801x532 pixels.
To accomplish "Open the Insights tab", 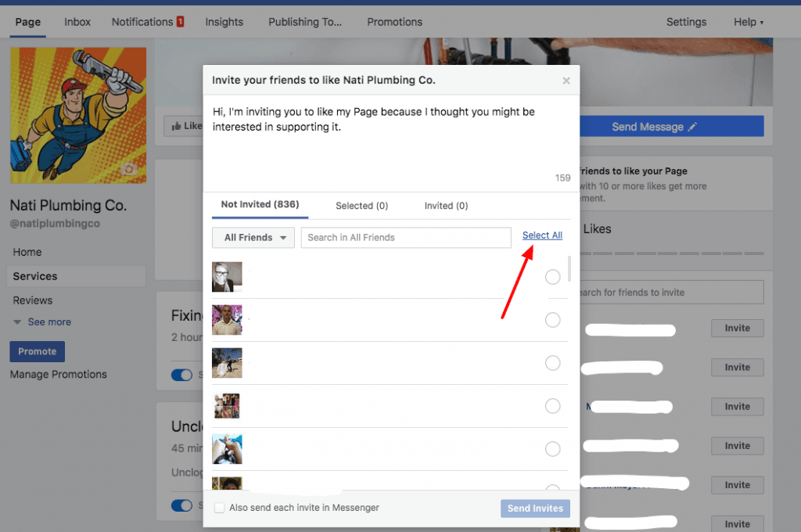I will pos(224,22).
